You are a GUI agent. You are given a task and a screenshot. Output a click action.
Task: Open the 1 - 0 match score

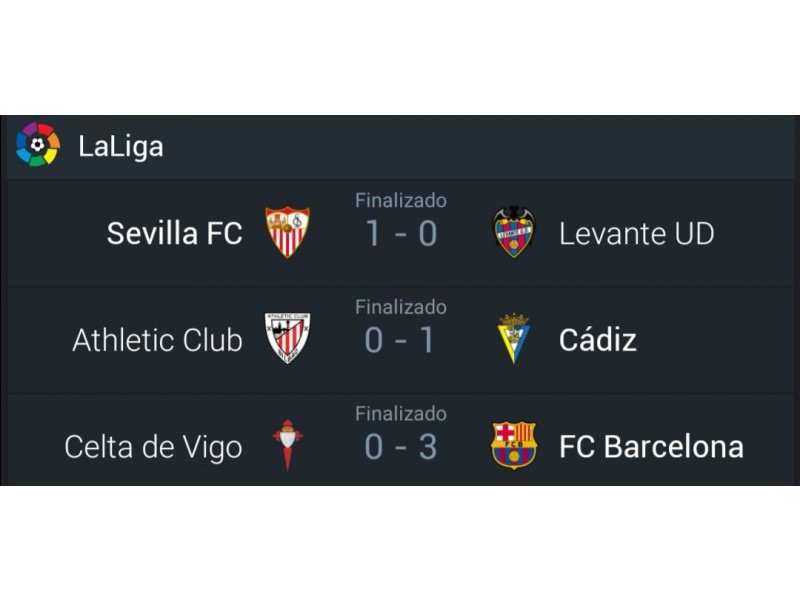(x=401, y=234)
